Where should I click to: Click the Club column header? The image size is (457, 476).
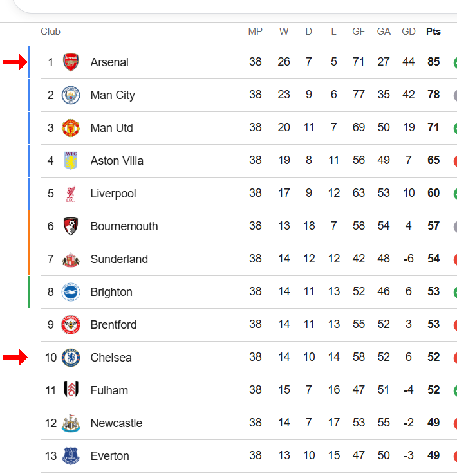(x=50, y=32)
